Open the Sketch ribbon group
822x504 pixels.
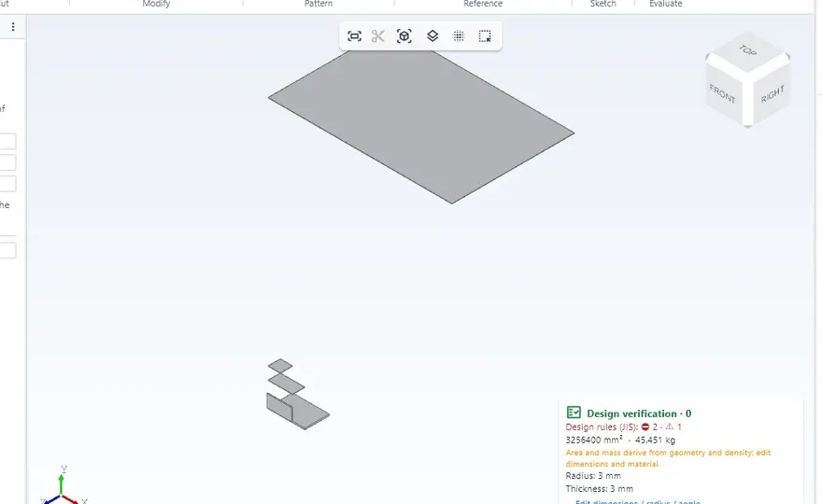pyautogui.click(x=602, y=4)
